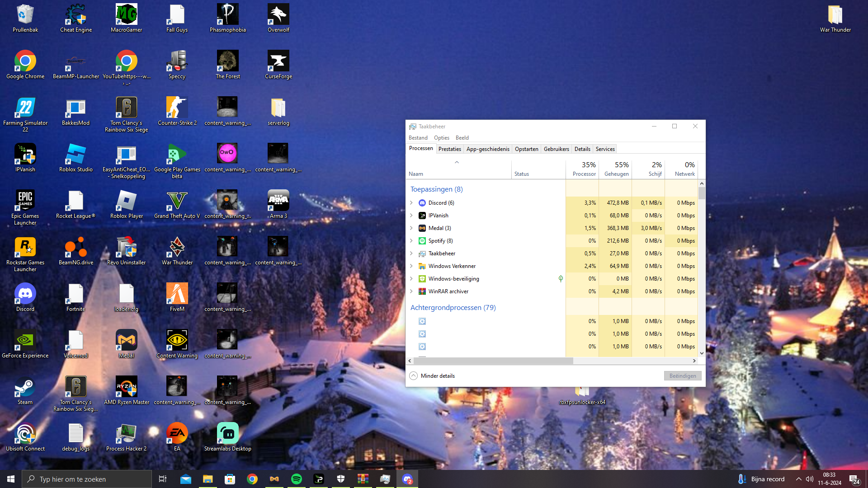This screenshot has width=868, height=488.
Task: Sort processes by Geheugen column header
Action: pyautogui.click(x=616, y=169)
